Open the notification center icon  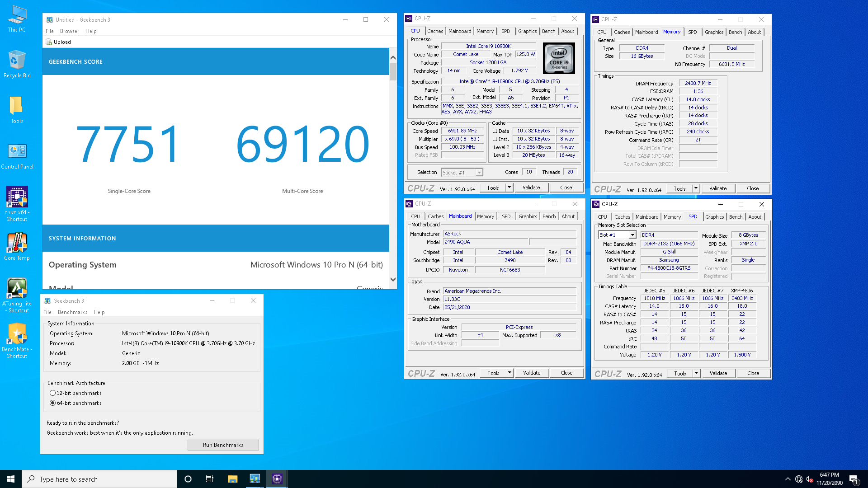click(854, 479)
